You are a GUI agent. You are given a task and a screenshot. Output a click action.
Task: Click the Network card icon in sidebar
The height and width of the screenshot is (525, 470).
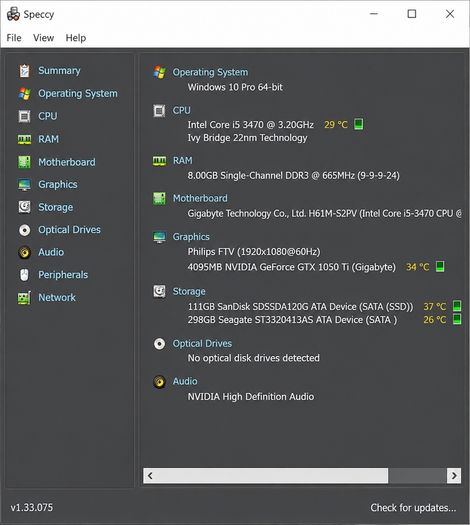(x=24, y=298)
